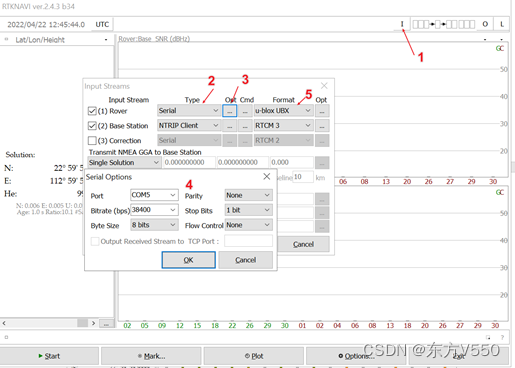Click the date time display 2022/04/22

tap(46, 24)
